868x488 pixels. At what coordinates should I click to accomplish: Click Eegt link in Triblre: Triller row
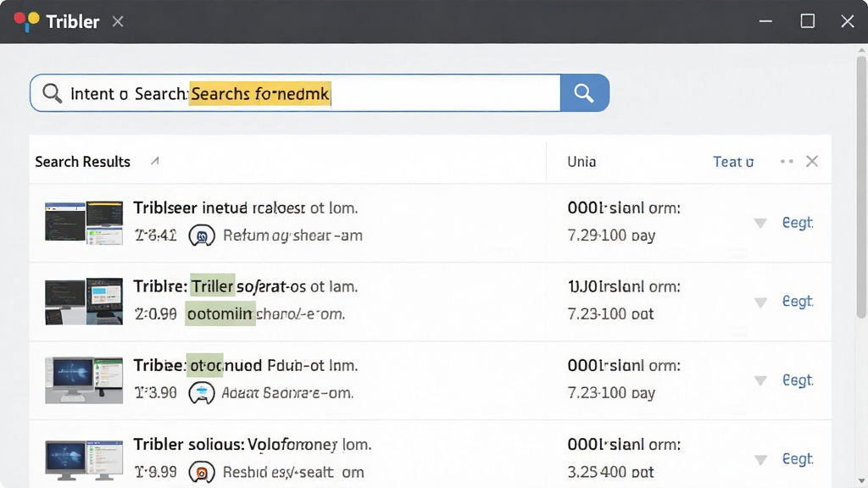tap(797, 301)
